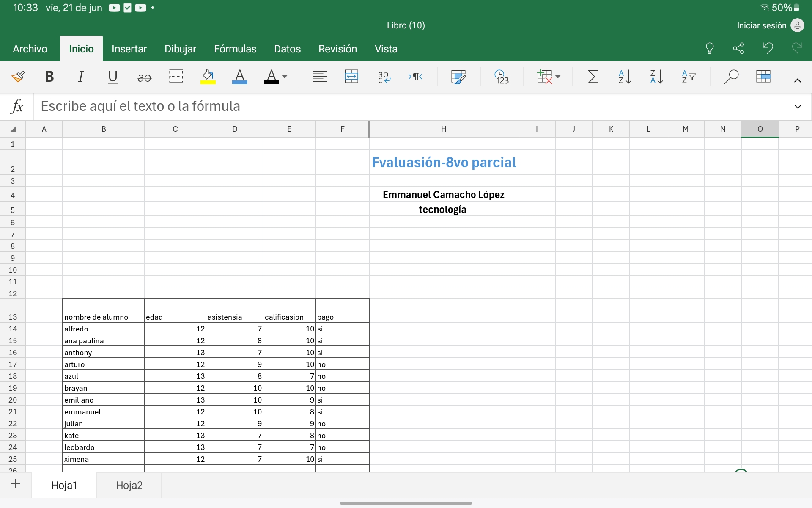The height and width of the screenshot is (508, 812).
Task: Expand the insert/delete cells dropdown
Action: click(x=558, y=77)
